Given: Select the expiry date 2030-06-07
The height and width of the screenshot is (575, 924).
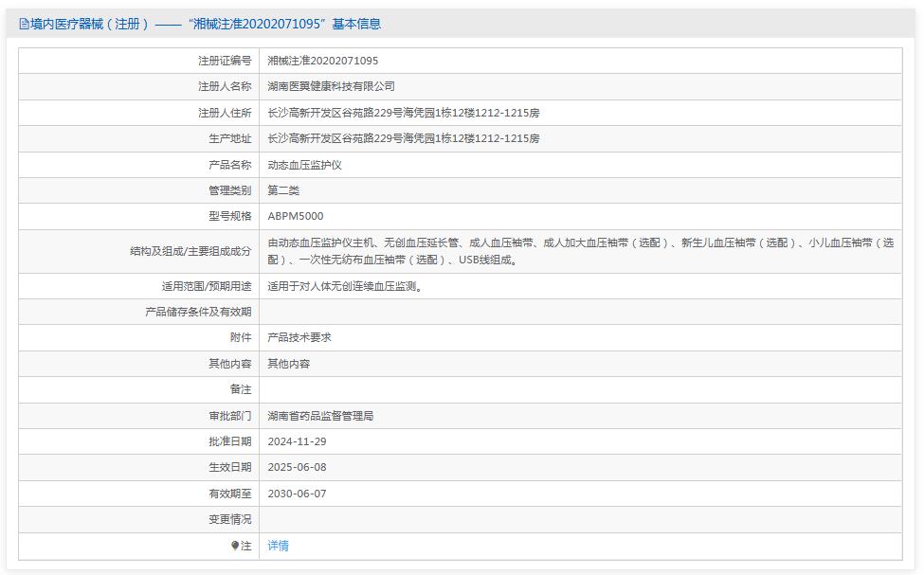Looking at the screenshot, I should pyautogui.click(x=299, y=493).
